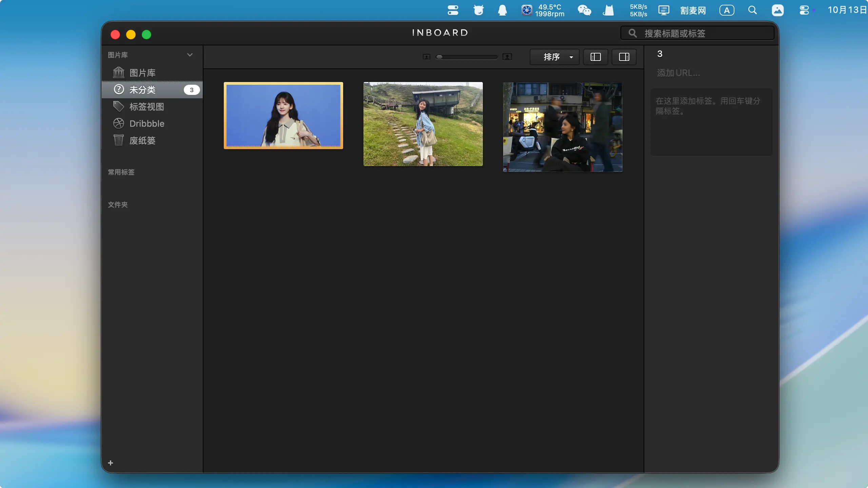Adjust the thumbnail size slider

[x=439, y=57]
